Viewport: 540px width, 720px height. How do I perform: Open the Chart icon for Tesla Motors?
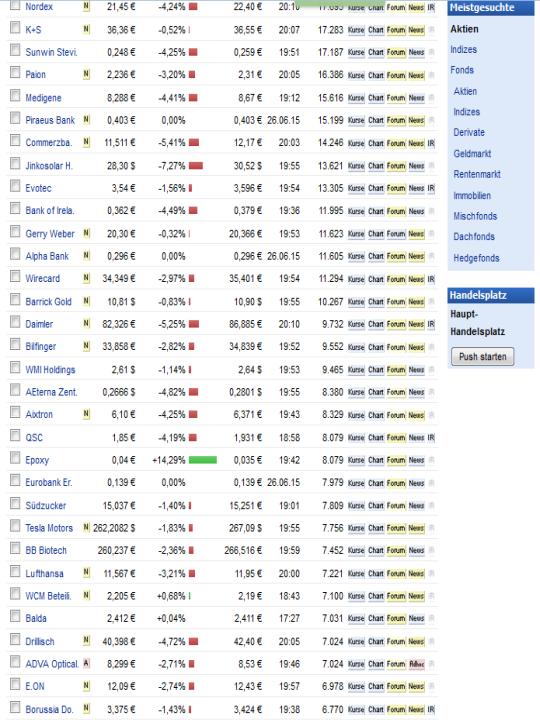[376, 528]
